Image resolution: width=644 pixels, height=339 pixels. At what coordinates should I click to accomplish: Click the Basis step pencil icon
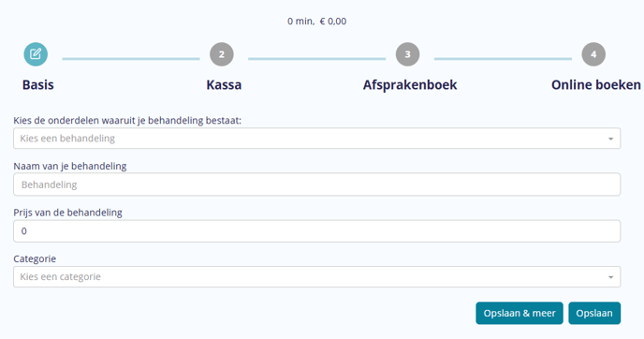(36, 54)
